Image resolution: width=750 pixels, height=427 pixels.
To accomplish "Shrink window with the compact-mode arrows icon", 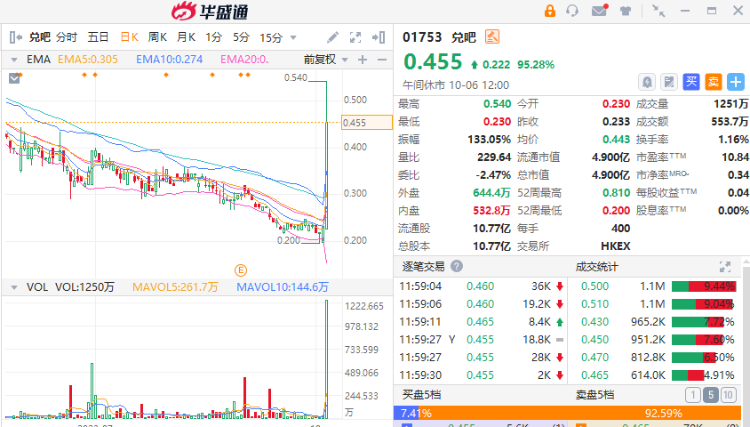I will (659, 11).
